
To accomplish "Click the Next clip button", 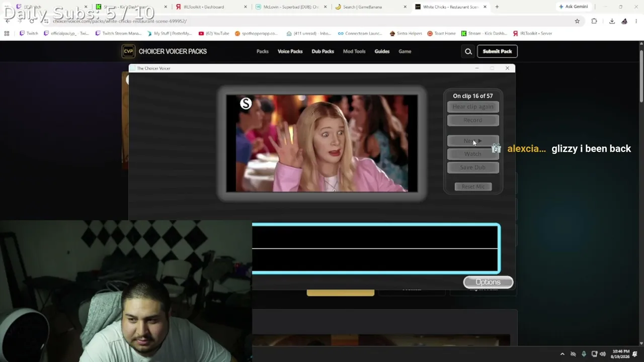I will pyautogui.click(x=473, y=141).
